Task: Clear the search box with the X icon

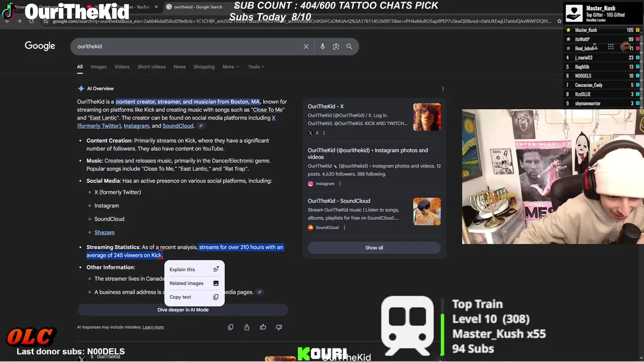Action: coord(306,46)
